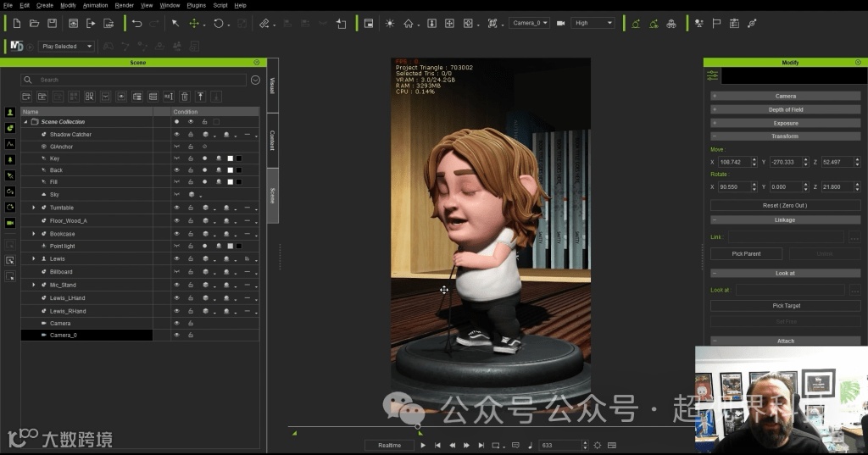Screen dimensions: 868x455
Task: Open the Animation menu
Action: coord(95,5)
